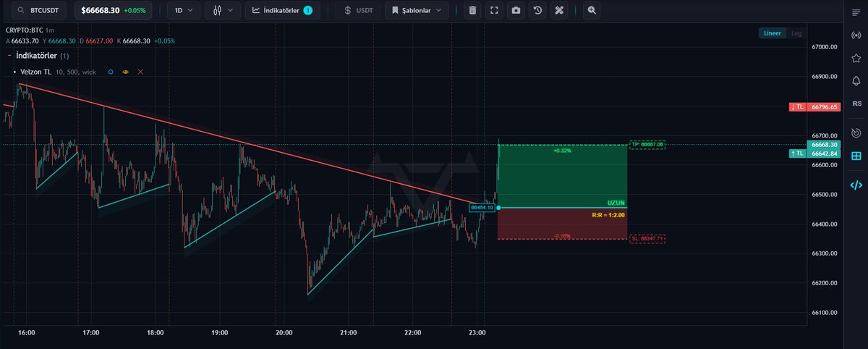868x349 pixels.
Task: Click the indicators count badge 1
Action: click(308, 11)
